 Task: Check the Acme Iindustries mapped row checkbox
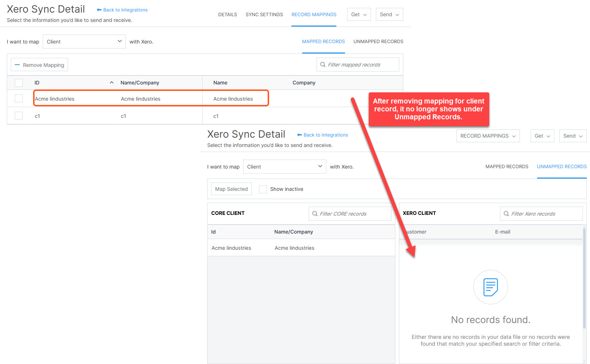tap(19, 98)
